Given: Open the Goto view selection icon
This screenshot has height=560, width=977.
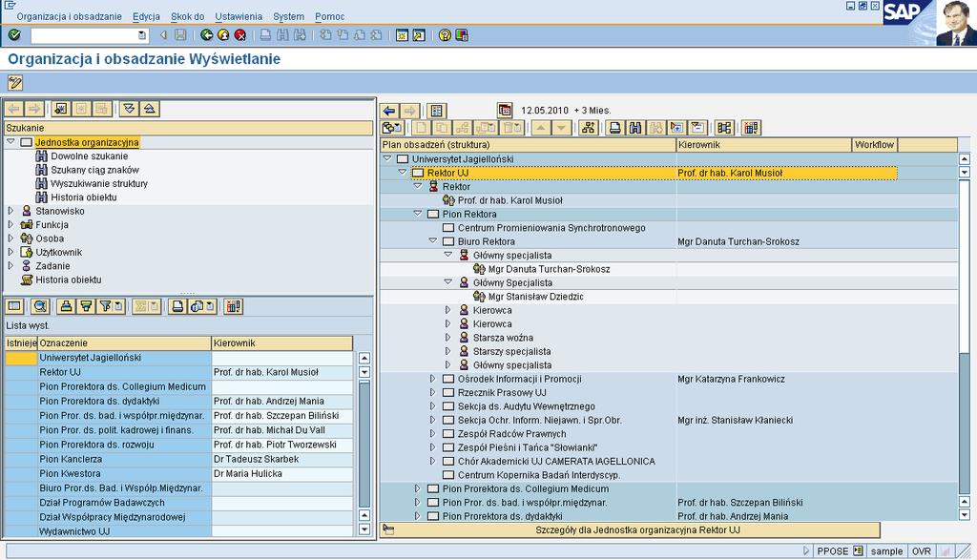Looking at the screenshot, I should click(392, 128).
